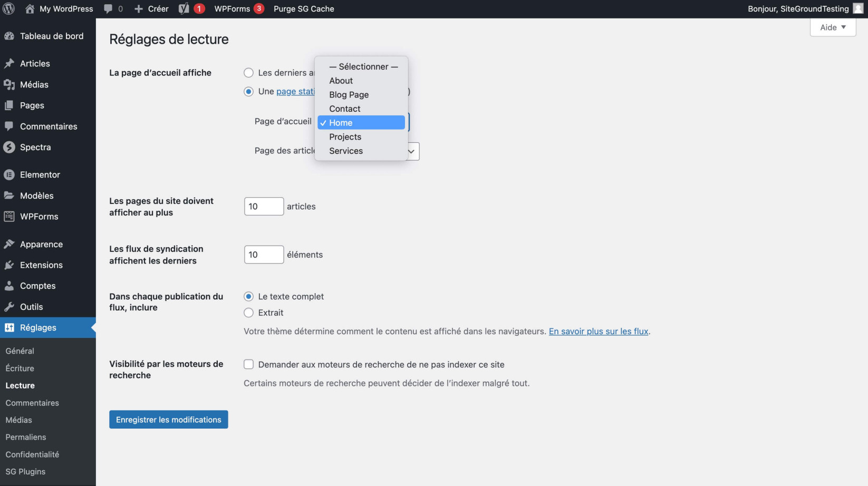Click the Outils wrench icon
Screen dimensions: 868x486
pos(9,307)
